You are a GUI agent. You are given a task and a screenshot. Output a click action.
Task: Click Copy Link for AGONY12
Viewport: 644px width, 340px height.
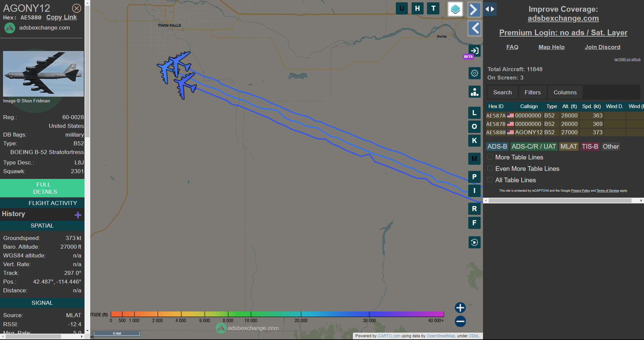point(61,17)
